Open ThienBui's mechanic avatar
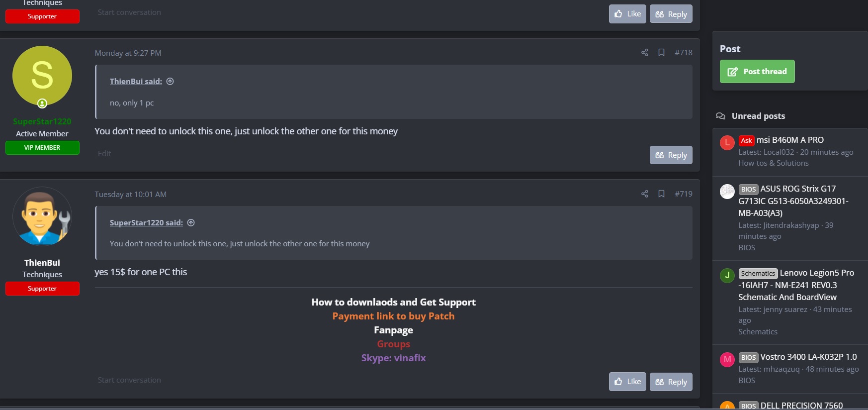The width and height of the screenshot is (868, 410). [42, 216]
